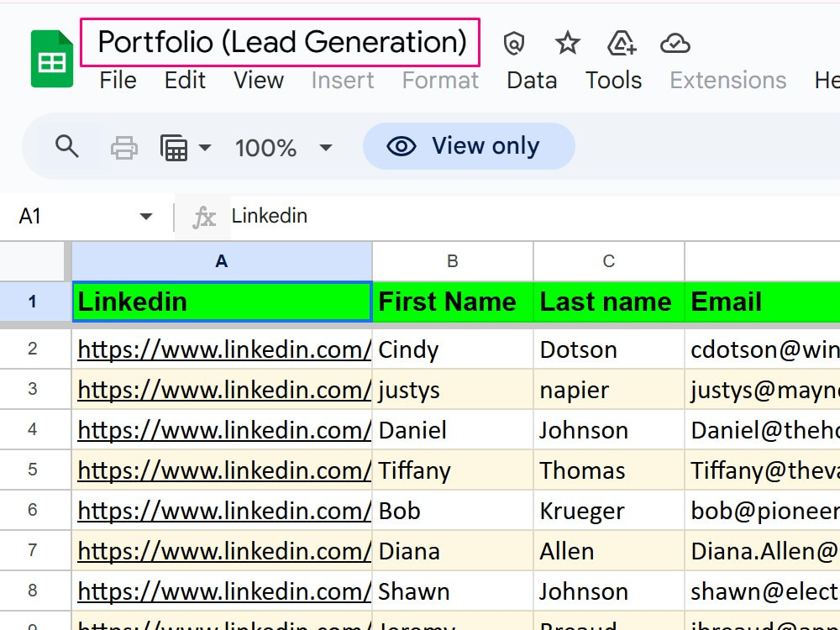Open the File menu

coord(118,81)
